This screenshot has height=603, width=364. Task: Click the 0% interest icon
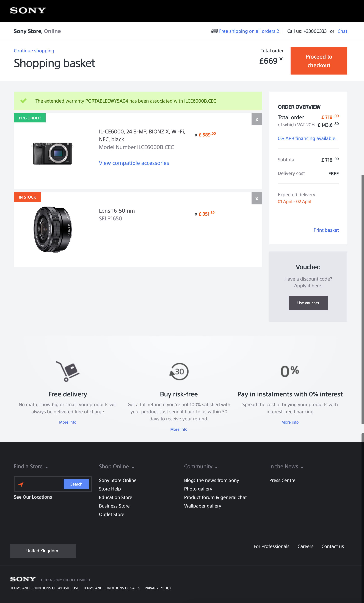pyautogui.click(x=290, y=371)
